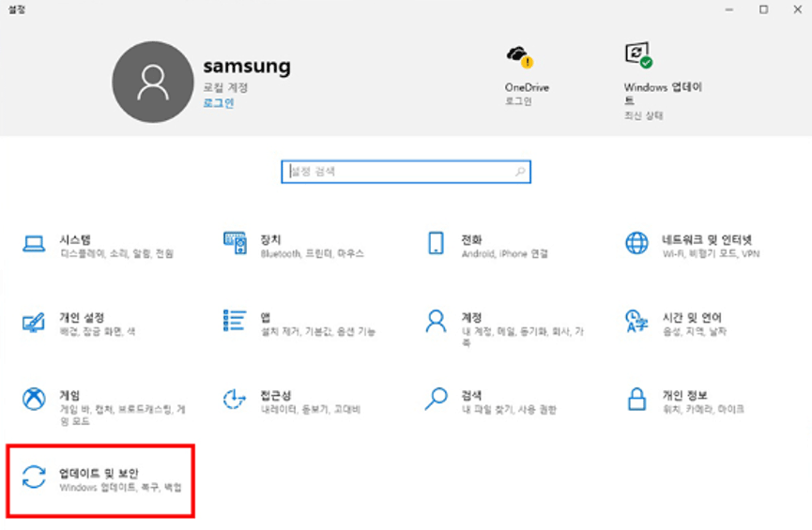
Task: Open the 접근성 icon
Action: pyautogui.click(x=234, y=399)
